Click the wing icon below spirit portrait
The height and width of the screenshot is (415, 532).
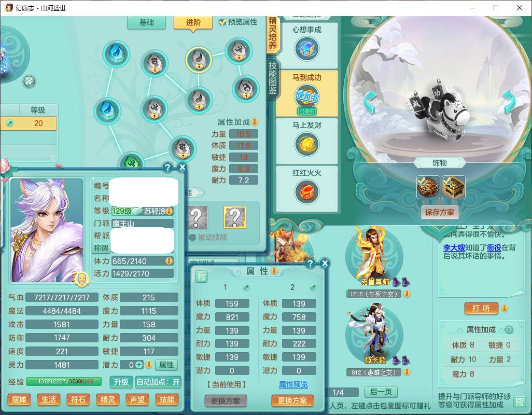coord(30,81)
